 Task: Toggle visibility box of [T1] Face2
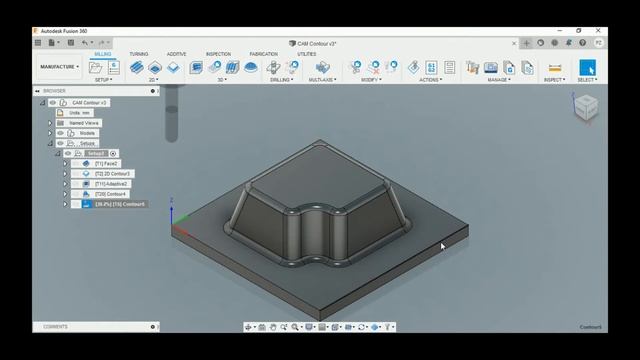click(x=76, y=164)
